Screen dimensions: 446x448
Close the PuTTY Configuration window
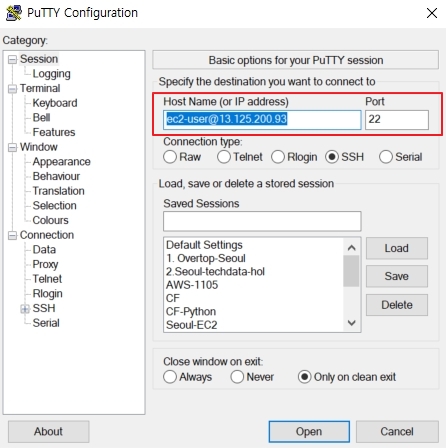[x=432, y=13]
